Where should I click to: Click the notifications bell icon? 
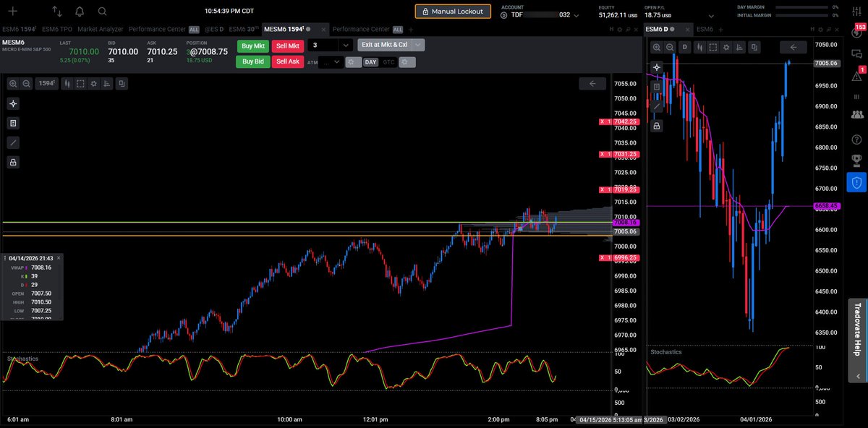click(x=80, y=12)
